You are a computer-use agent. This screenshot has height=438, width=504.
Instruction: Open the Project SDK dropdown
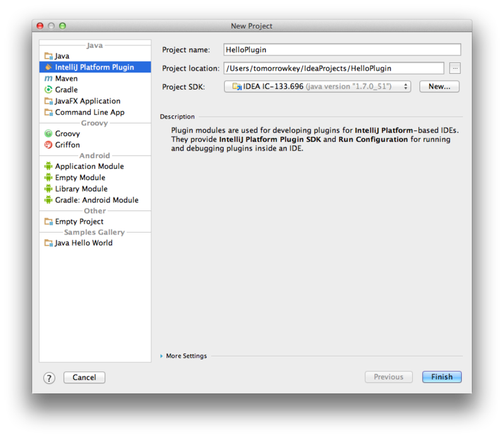(318, 86)
